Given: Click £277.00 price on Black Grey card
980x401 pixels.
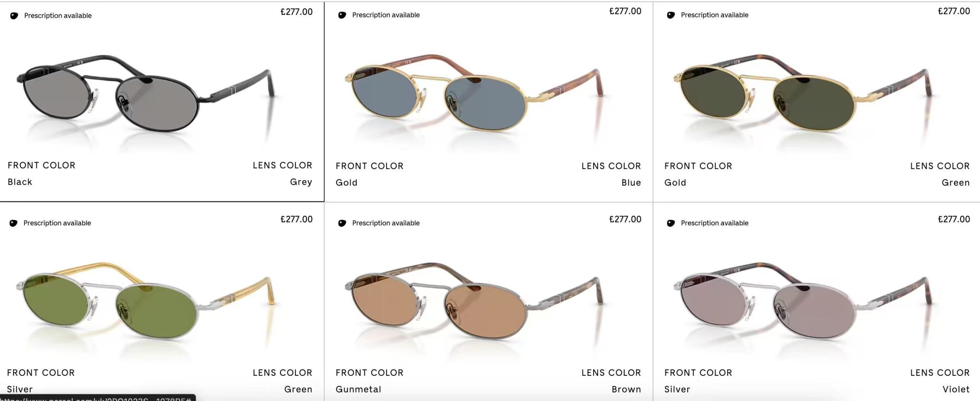Looking at the screenshot, I should (x=296, y=12).
